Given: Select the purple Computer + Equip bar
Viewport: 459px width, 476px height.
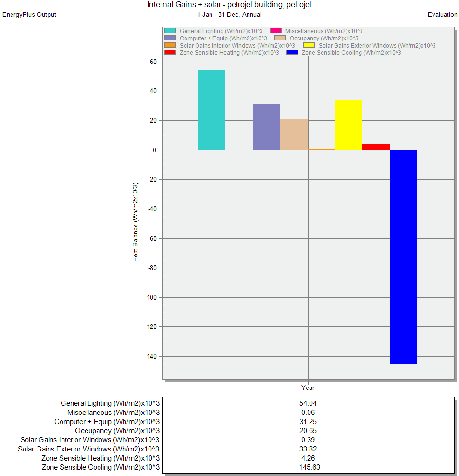Looking at the screenshot, I should pos(266,127).
